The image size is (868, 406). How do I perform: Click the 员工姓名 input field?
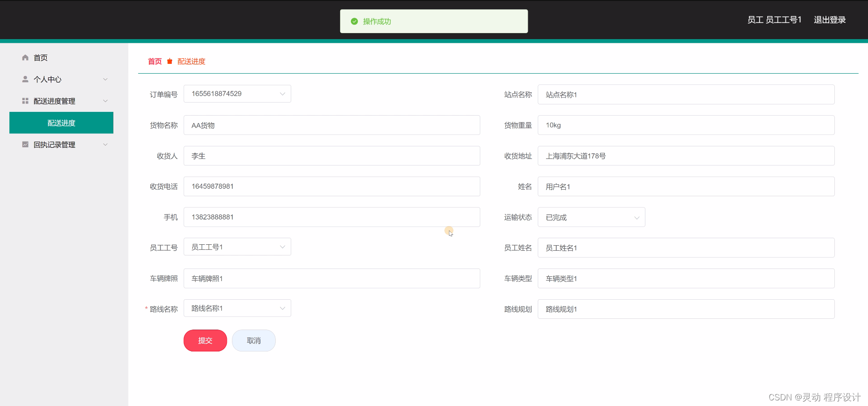[686, 248]
